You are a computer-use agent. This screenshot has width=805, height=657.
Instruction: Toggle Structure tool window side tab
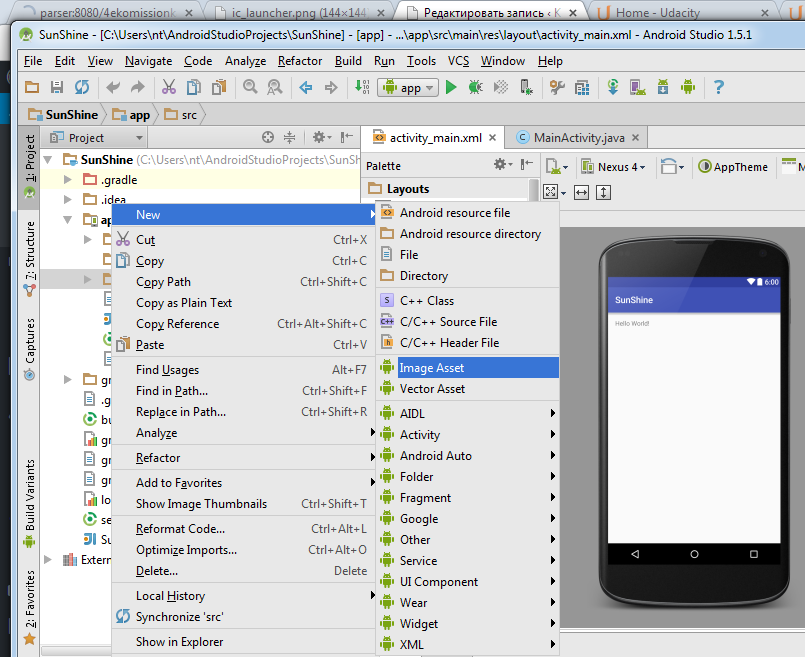pos(30,258)
